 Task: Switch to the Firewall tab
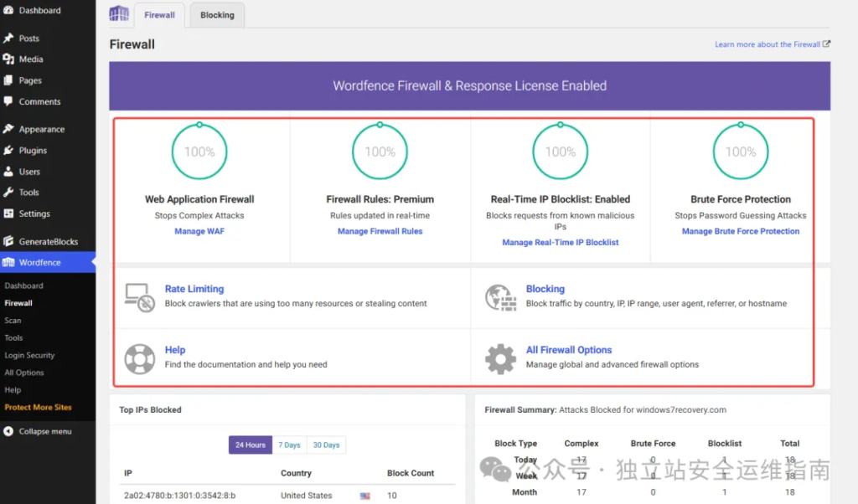coord(159,15)
